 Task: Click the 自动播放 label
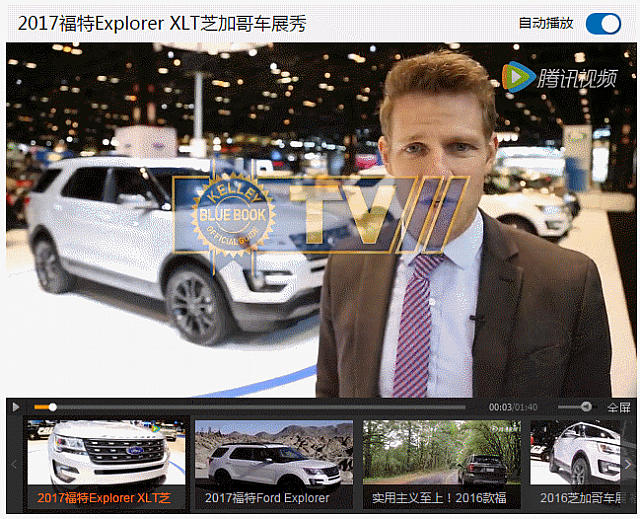546,23
